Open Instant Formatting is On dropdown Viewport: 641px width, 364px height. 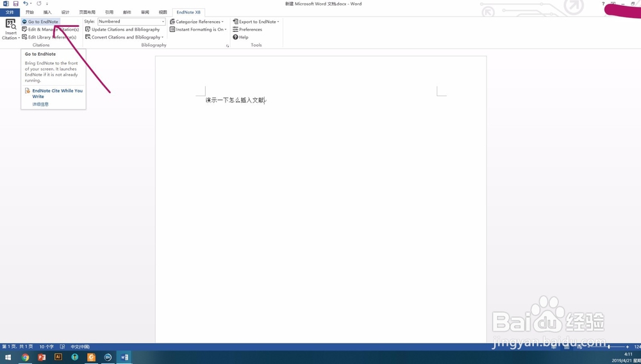tap(198, 29)
